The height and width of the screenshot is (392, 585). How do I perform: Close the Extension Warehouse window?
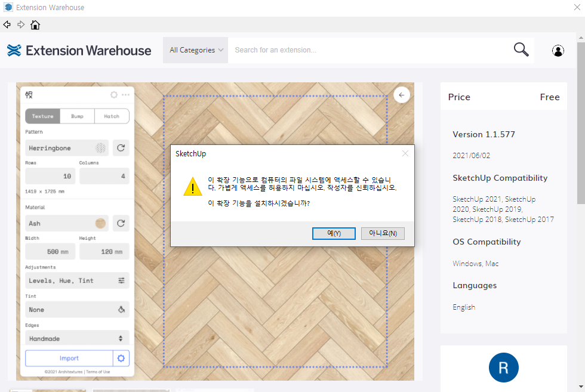click(x=577, y=8)
